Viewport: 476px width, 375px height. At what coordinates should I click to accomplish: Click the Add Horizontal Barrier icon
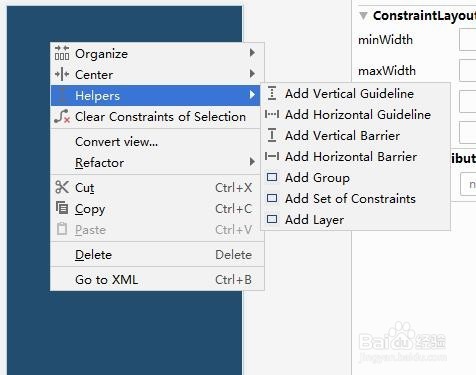pos(272,156)
